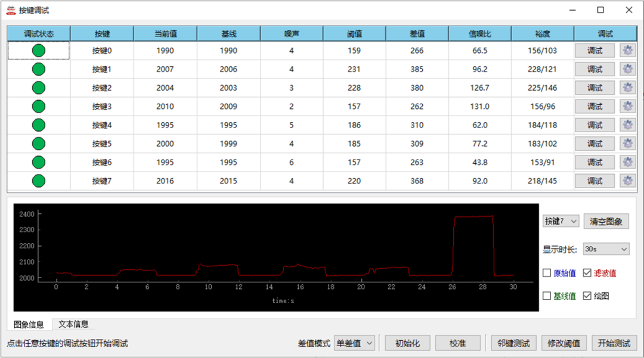Click 调试 button for 按键1
Viewport: 644px width, 358px height.
595,69
